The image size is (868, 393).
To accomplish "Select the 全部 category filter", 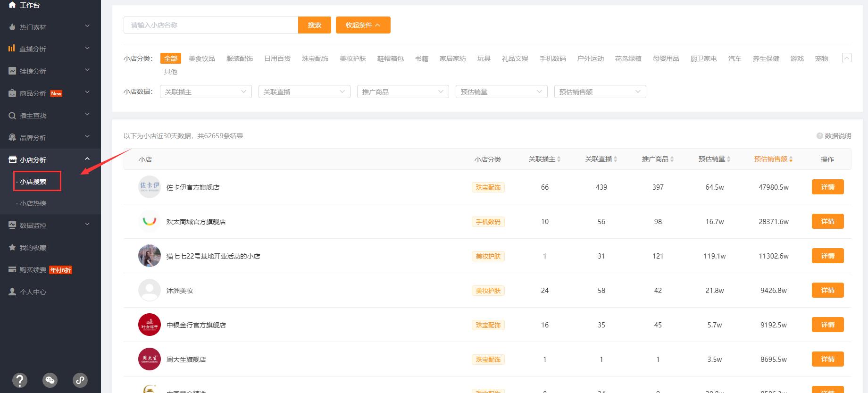I will pyautogui.click(x=170, y=59).
